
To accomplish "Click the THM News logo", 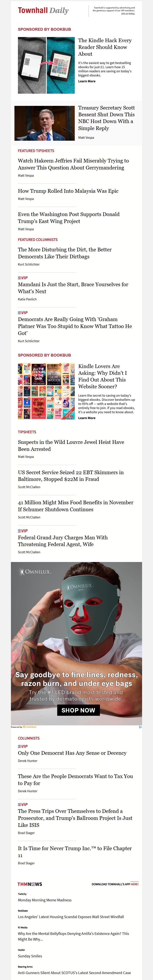I will point(30,884).
